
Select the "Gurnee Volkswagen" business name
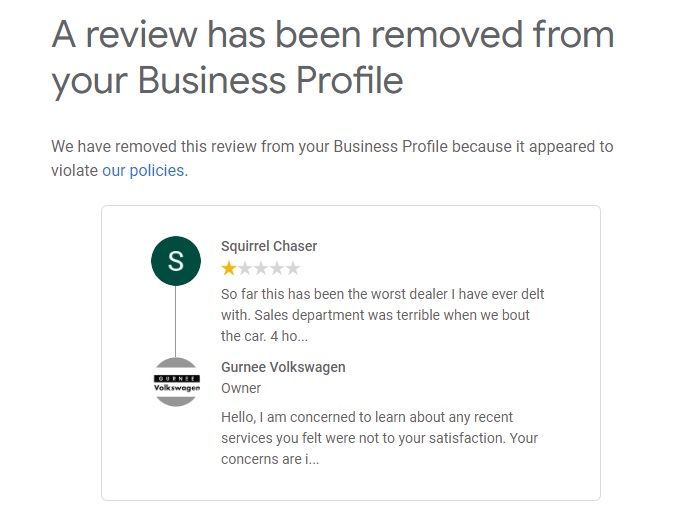(x=283, y=367)
